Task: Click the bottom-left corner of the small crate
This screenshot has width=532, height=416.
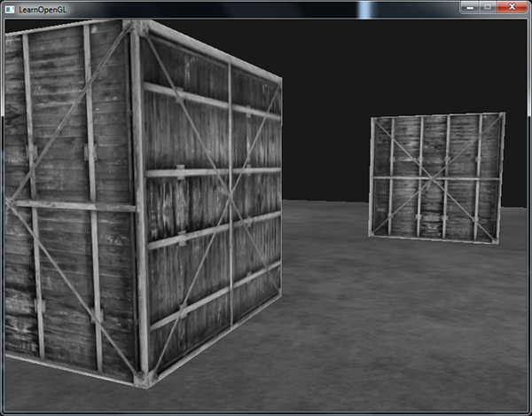Action: pyautogui.click(x=371, y=234)
